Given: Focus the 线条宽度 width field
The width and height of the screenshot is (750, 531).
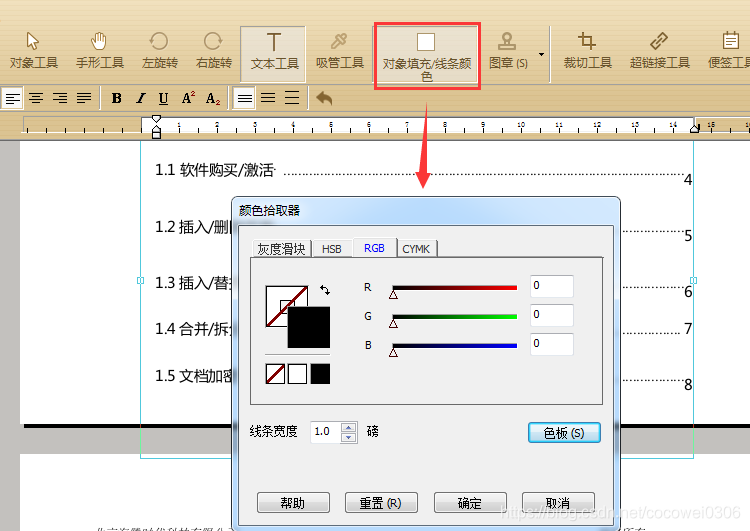Looking at the screenshot, I should (326, 432).
